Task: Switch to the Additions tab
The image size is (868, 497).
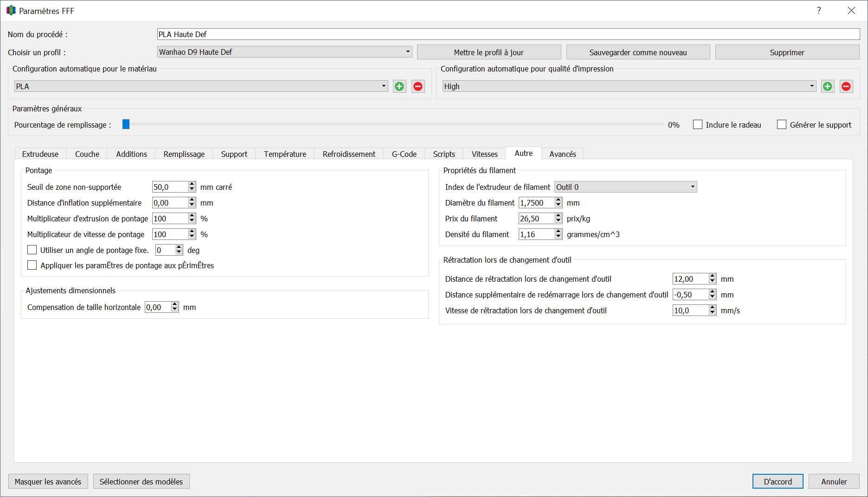Action: click(131, 154)
